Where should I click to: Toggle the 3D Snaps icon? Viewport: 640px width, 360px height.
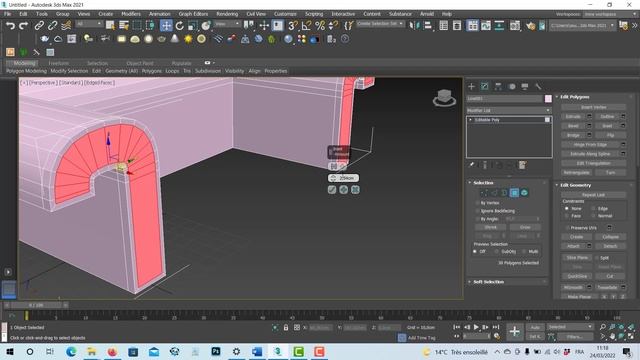(293, 26)
